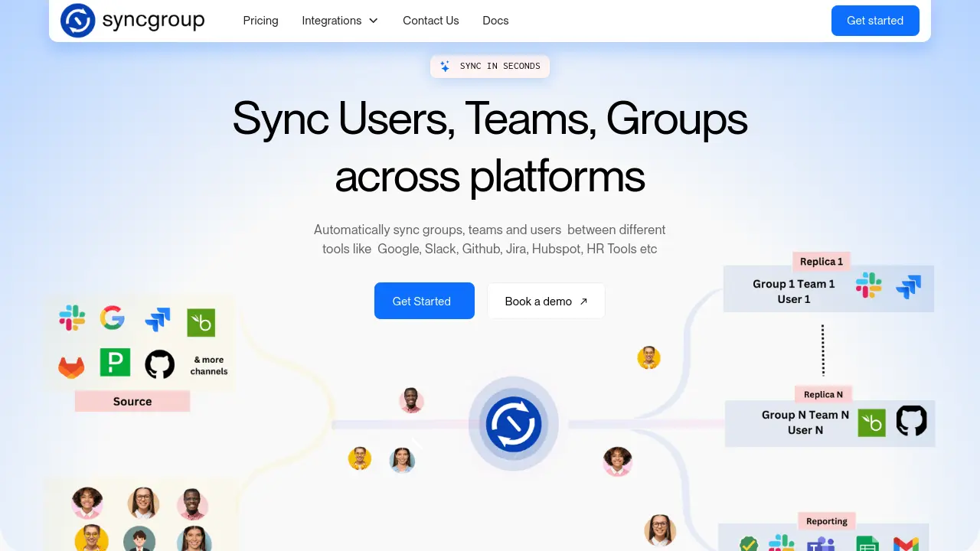Screen dimensions: 980x551
Task: Click the green PagerDuty P icon
Action: point(115,363)
